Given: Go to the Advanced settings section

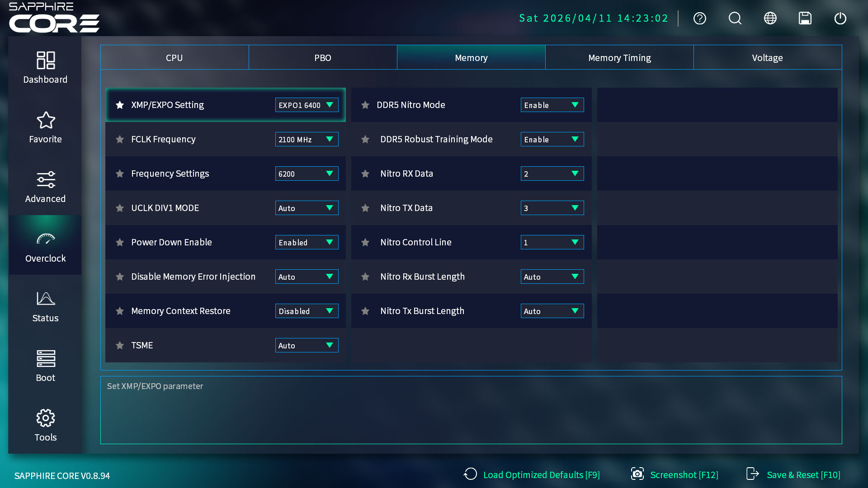Looking at the screenshot, I should click(45, 187).
